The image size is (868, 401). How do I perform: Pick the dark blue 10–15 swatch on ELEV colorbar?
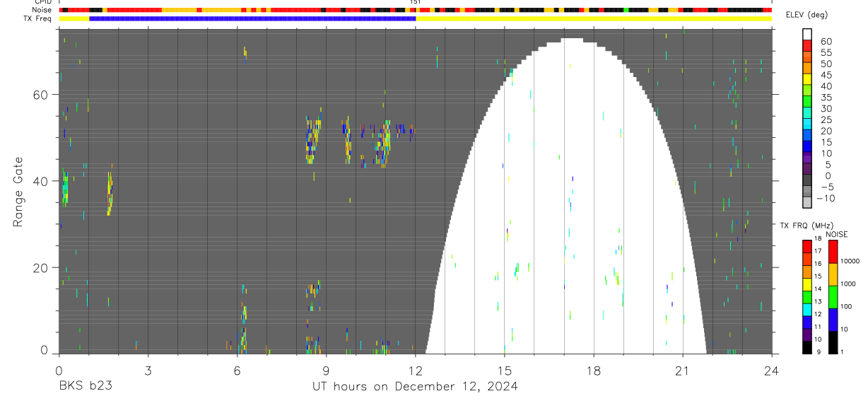[x=808, y=147]
